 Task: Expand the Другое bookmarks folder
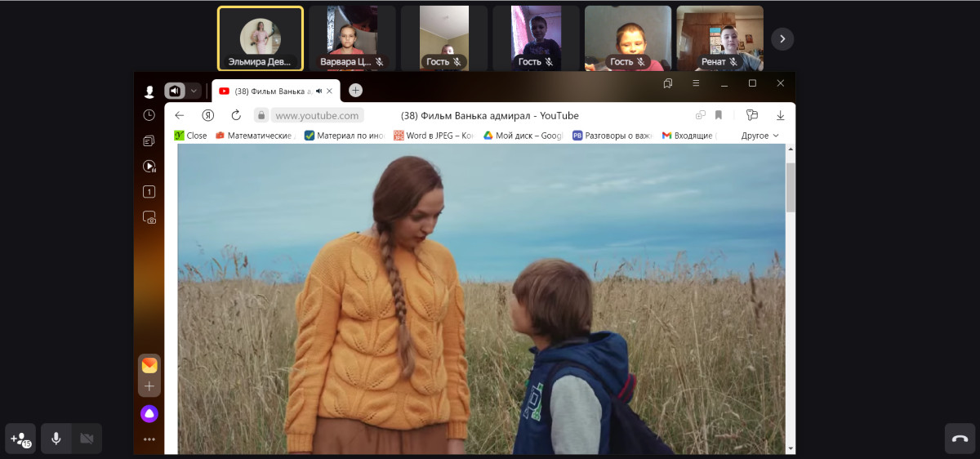759,136
